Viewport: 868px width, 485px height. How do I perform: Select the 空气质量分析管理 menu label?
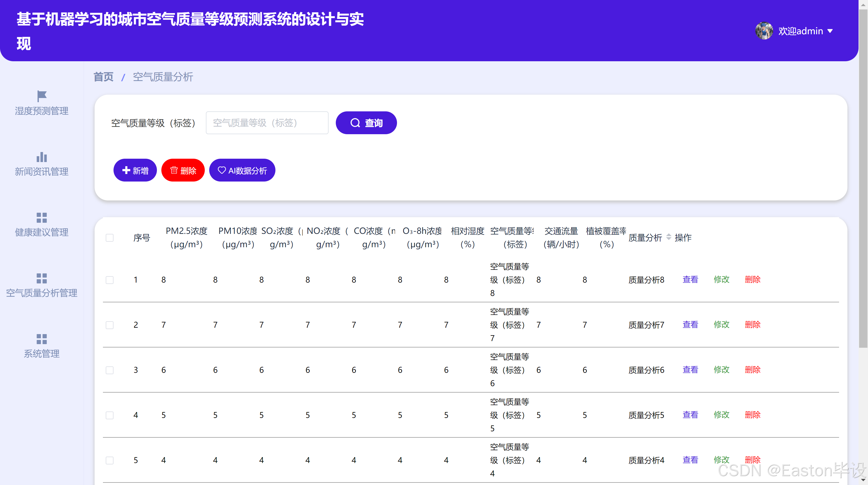pos(41,293)
